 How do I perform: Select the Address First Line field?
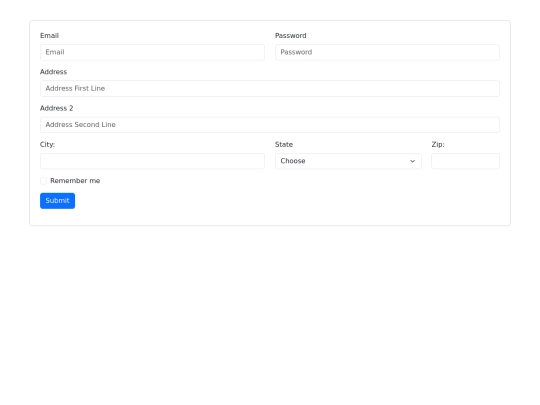(270, 89)
